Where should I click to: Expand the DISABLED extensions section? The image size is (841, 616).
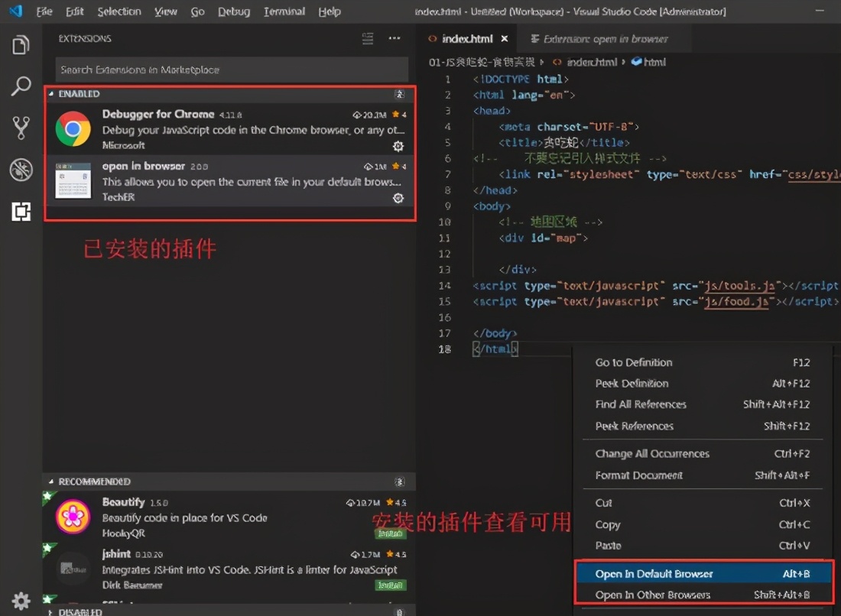(x=80, y=611)
